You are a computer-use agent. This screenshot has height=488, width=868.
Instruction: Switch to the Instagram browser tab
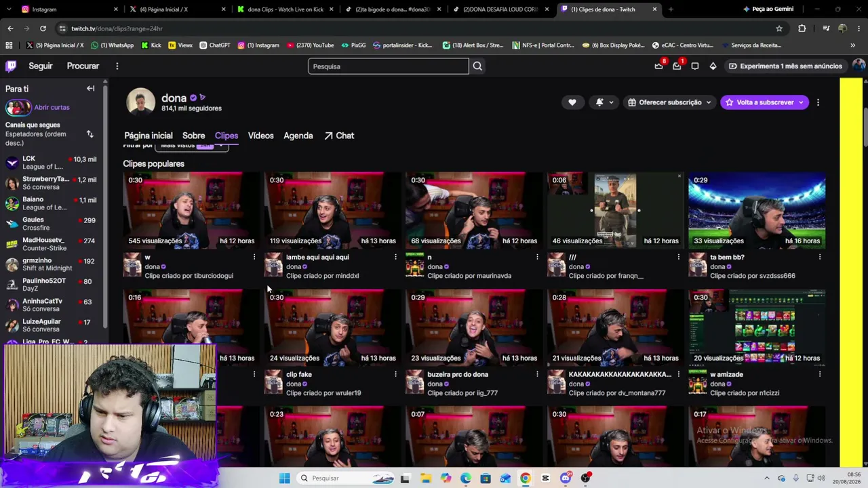click(x=68, y=9)
